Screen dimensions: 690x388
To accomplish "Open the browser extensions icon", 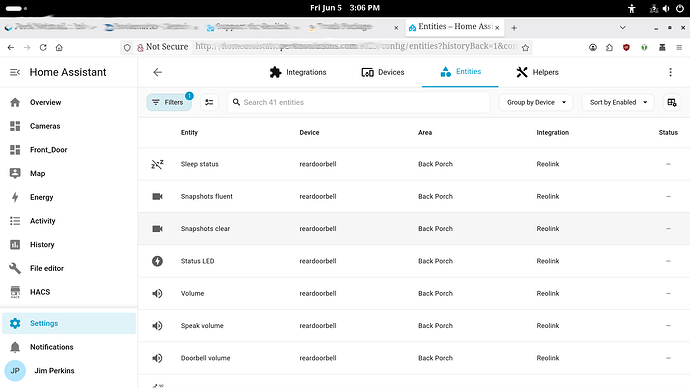I will [609, 48].
